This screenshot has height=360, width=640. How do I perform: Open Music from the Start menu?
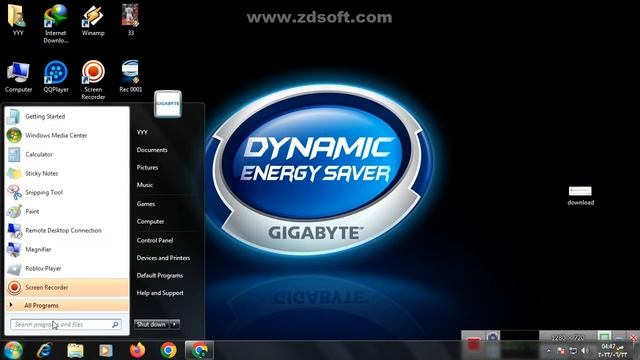(144, 185)
